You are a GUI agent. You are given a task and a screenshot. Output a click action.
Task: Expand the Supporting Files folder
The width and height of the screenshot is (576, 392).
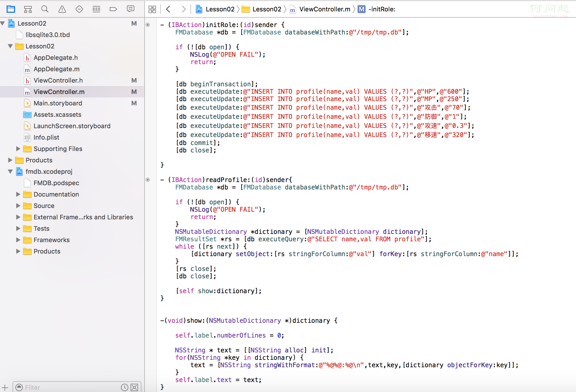(18, 149)
